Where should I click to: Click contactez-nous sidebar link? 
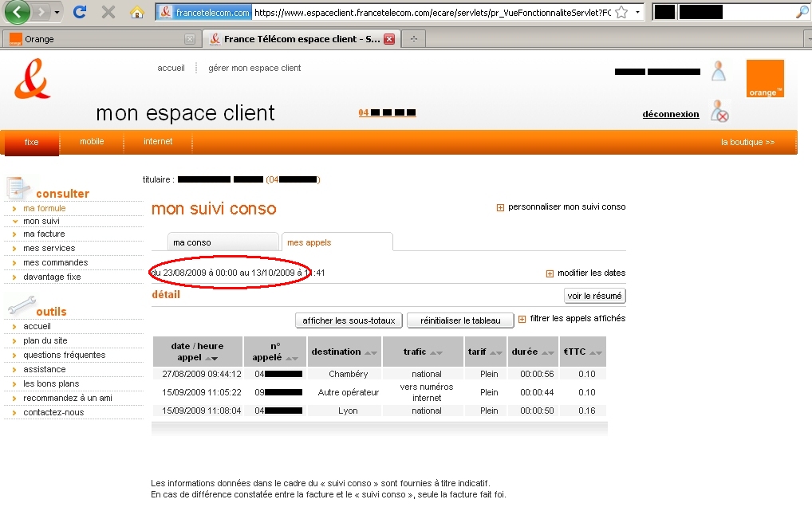click(53, 413)
